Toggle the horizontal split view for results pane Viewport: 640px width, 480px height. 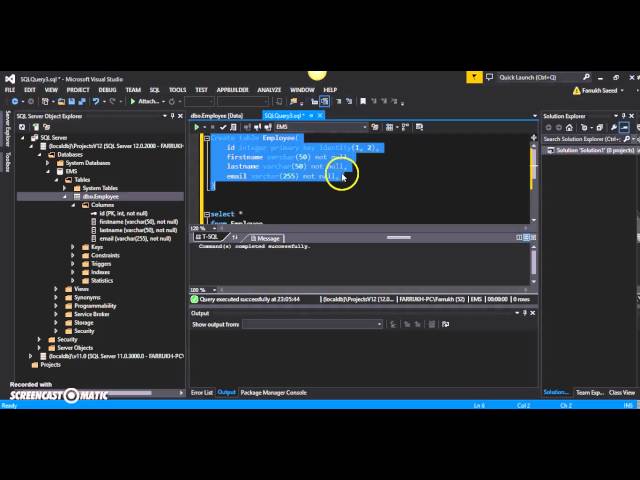click(526, 237)
